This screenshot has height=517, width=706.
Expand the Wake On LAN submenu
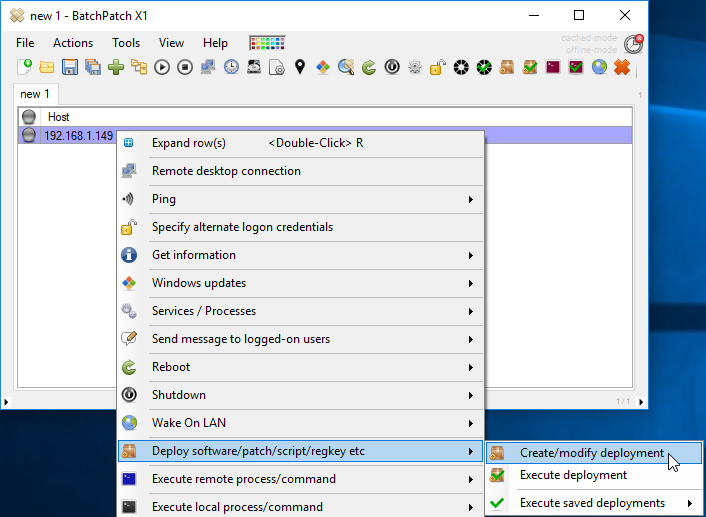click(x=300, y=423)
